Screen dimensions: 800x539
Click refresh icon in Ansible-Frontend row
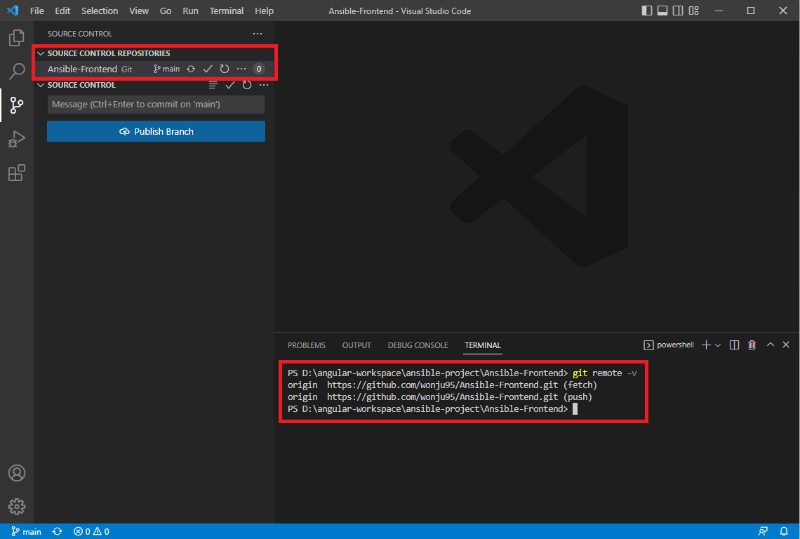tap(224, 69)
